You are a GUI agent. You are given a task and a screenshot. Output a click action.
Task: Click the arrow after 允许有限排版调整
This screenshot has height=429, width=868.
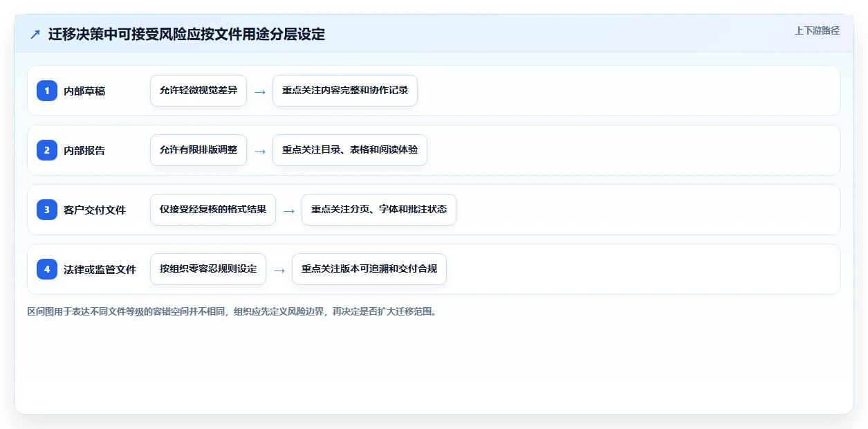coord(260,151)
